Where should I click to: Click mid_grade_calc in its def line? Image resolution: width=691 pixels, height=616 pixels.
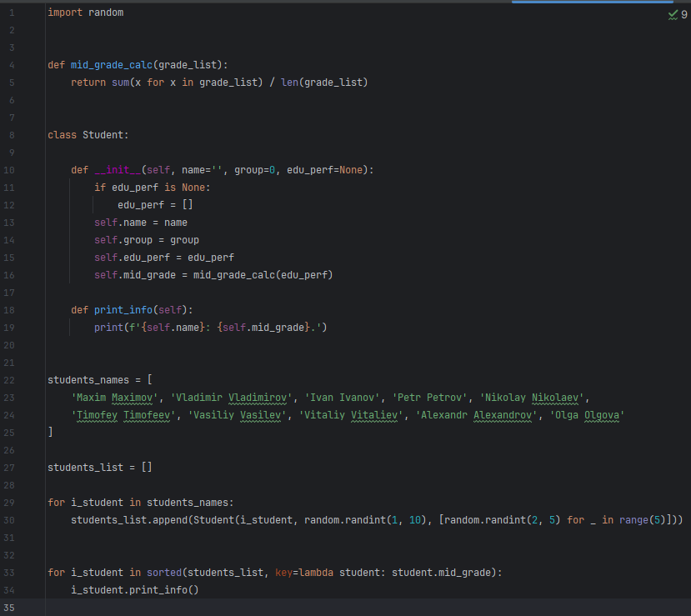(x=112, y=65)
